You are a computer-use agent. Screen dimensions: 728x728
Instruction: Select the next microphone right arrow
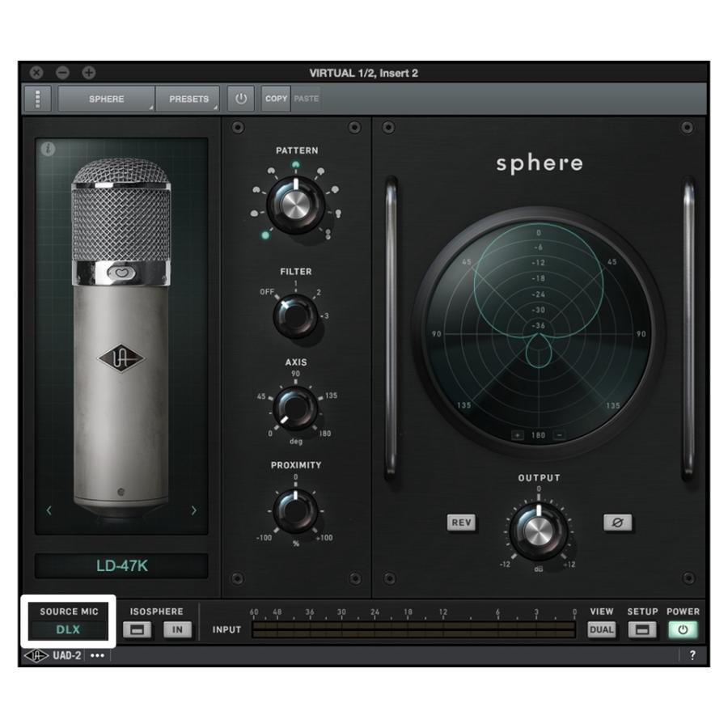point(193,510)
